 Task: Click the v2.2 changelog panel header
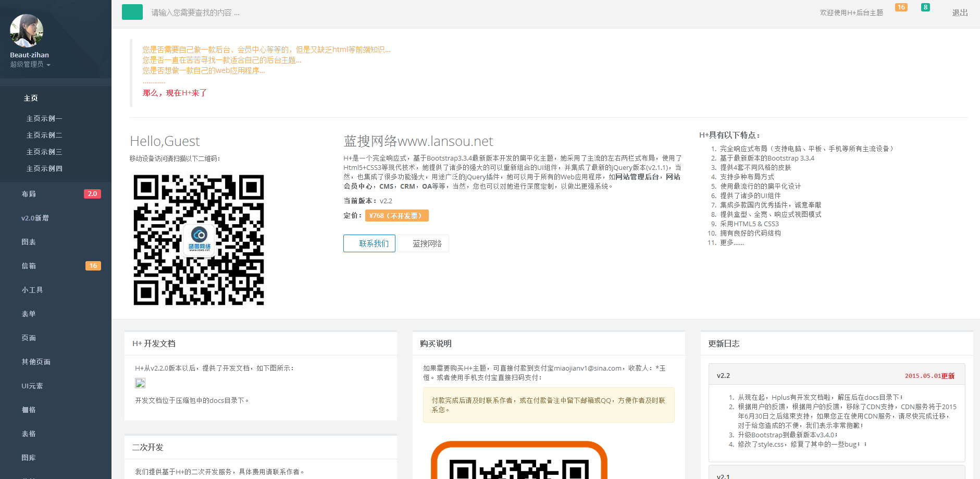(x=837, y=375)
